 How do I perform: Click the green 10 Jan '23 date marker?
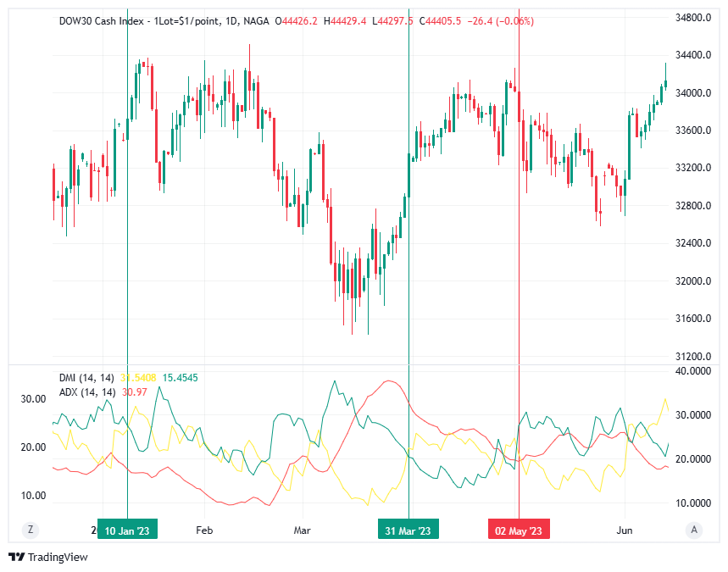click(127, 530)
